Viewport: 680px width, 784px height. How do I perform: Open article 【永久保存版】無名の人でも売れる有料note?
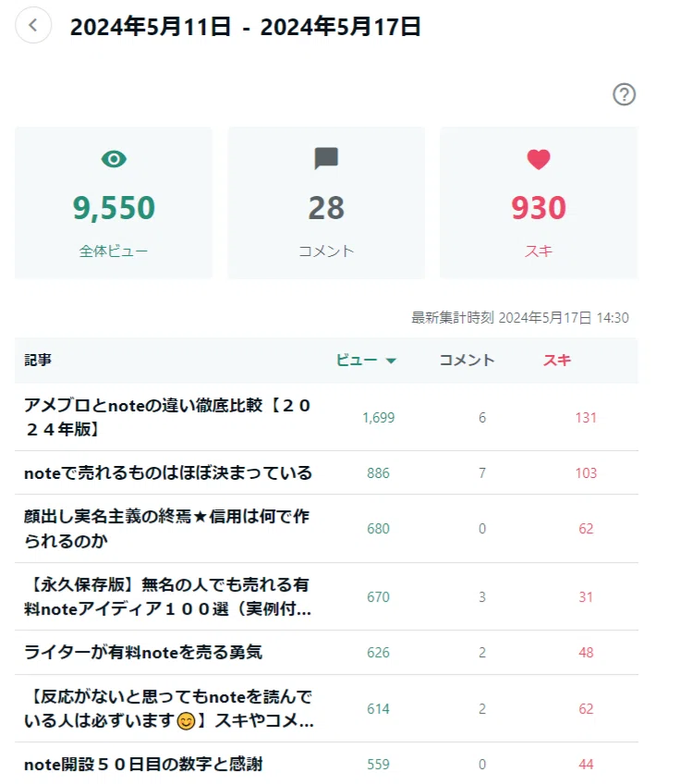point(167,596)
